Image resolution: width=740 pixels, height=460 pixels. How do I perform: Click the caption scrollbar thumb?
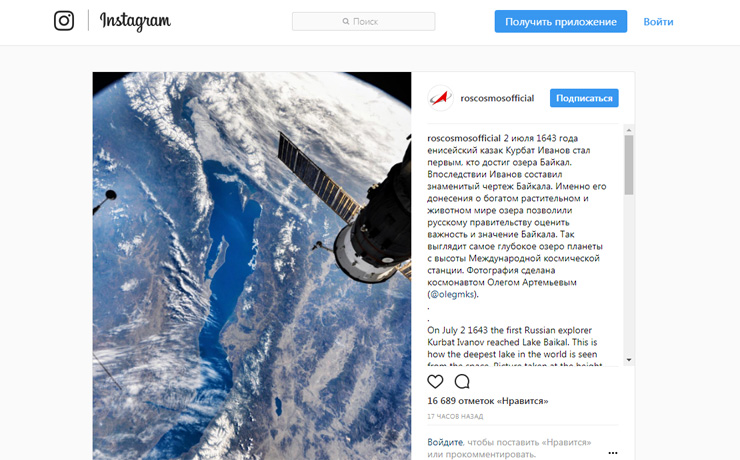629,165
